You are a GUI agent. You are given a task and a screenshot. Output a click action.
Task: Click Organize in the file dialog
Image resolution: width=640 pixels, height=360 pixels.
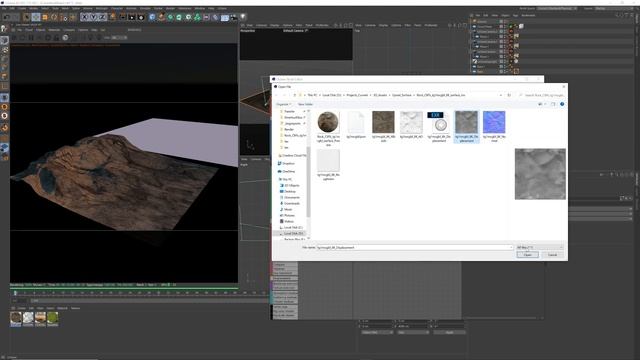click(283, 104)
